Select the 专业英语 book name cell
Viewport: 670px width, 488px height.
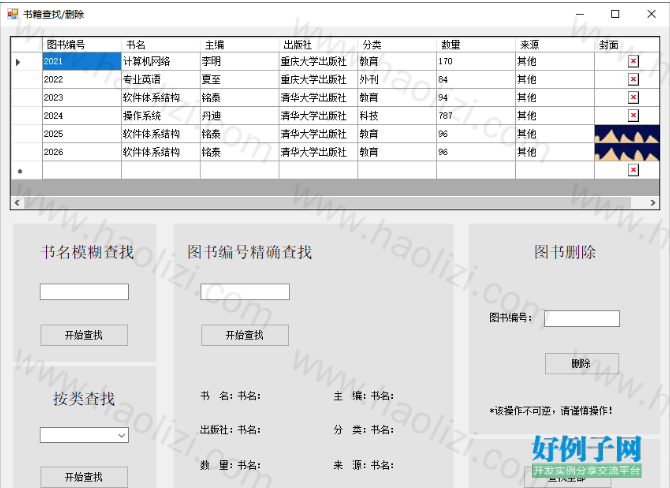[161, 79]
